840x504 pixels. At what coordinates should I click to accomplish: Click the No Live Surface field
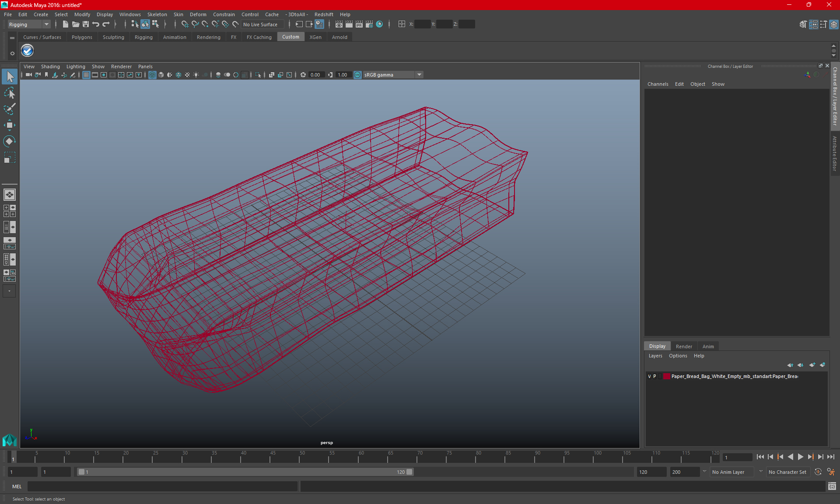(x=263, y=24)
